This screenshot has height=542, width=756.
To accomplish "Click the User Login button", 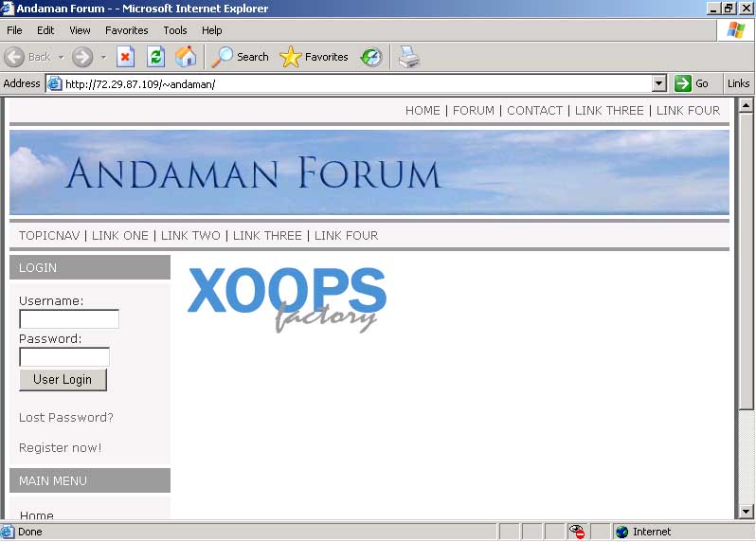I will point(63,380).
